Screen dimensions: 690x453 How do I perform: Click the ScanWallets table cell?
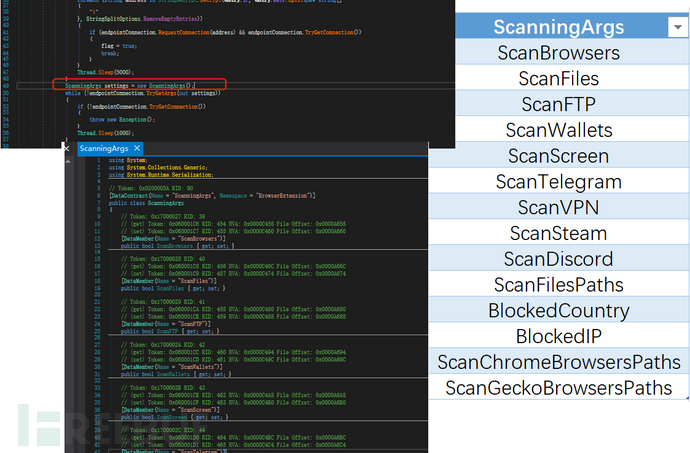point(558,130)
